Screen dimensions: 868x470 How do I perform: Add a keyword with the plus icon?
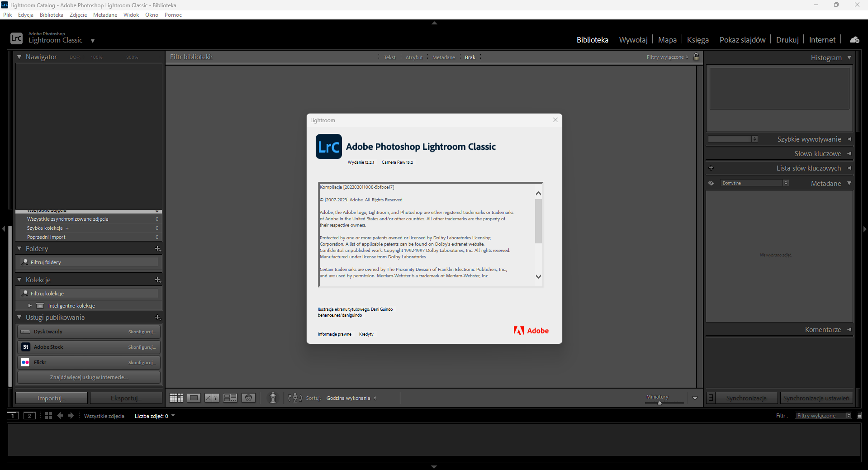pos(711,168)
